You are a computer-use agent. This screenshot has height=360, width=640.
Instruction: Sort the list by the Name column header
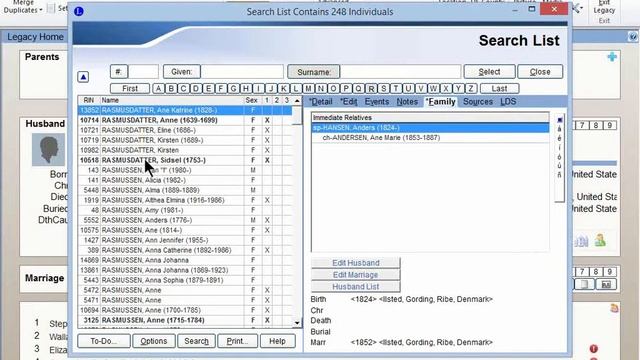click(x=172, y=100)
